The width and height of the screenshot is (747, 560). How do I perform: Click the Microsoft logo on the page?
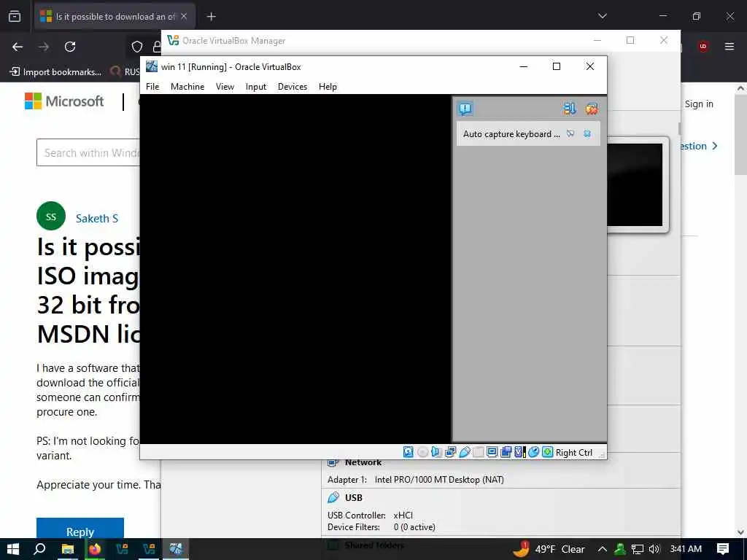tap(64, 101)
